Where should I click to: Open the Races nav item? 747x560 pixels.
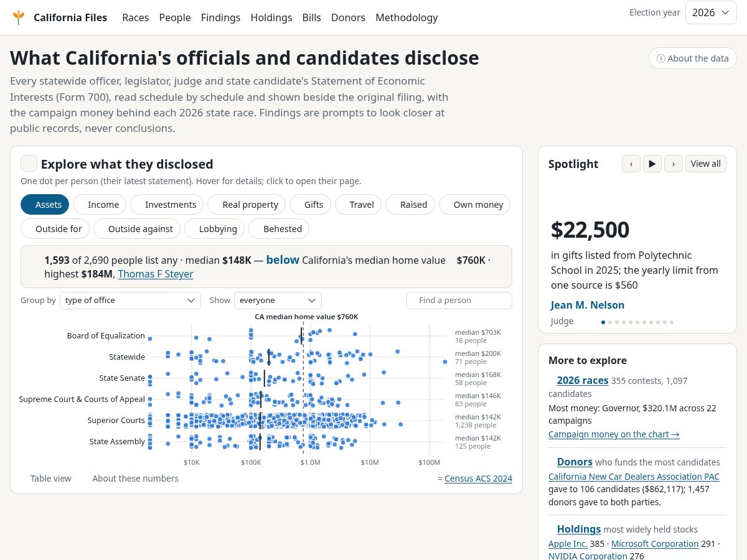click(x=135, y=17)
